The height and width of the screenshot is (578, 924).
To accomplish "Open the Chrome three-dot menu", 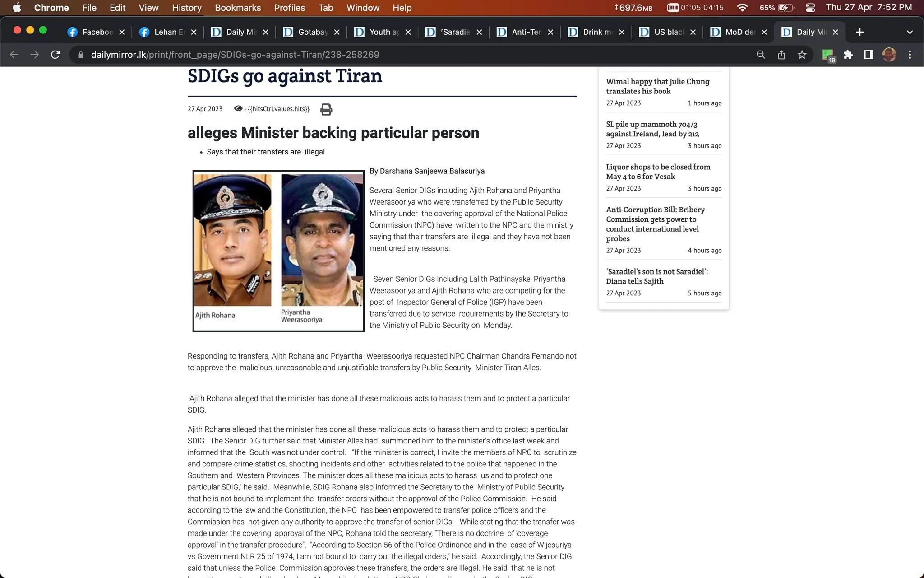I will [x=910, y=55].
